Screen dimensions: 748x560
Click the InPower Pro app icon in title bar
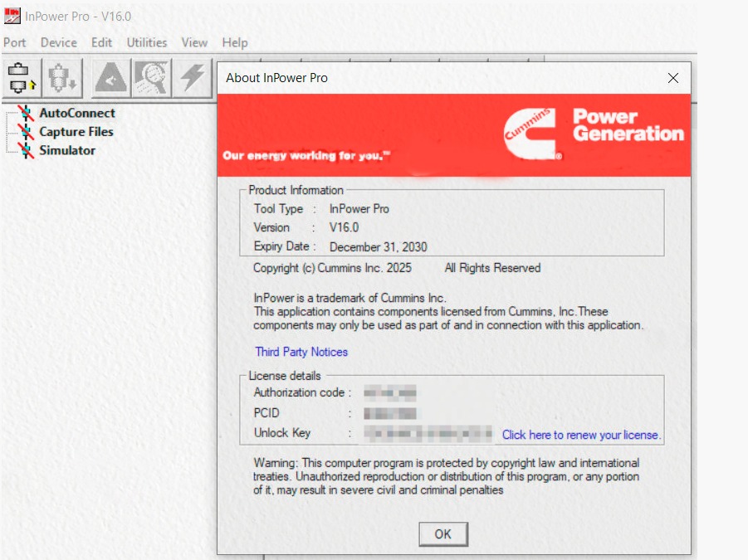click(12, 17)
